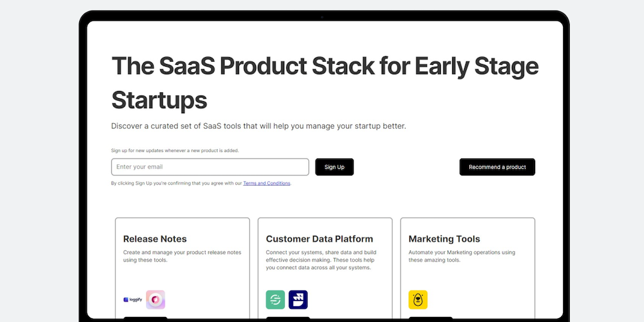The image size is (644, 322).
Task: Click the Recommend a product button
Action: (497, 167)
